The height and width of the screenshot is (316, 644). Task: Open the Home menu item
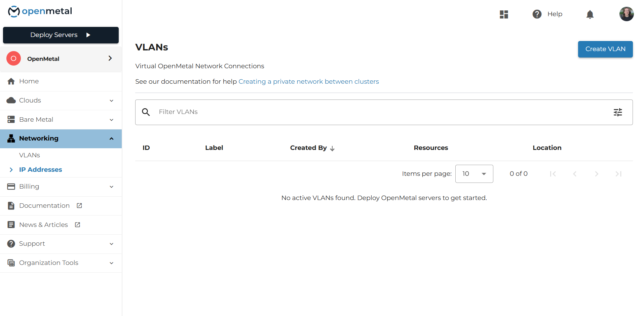(x=61, y=81)
